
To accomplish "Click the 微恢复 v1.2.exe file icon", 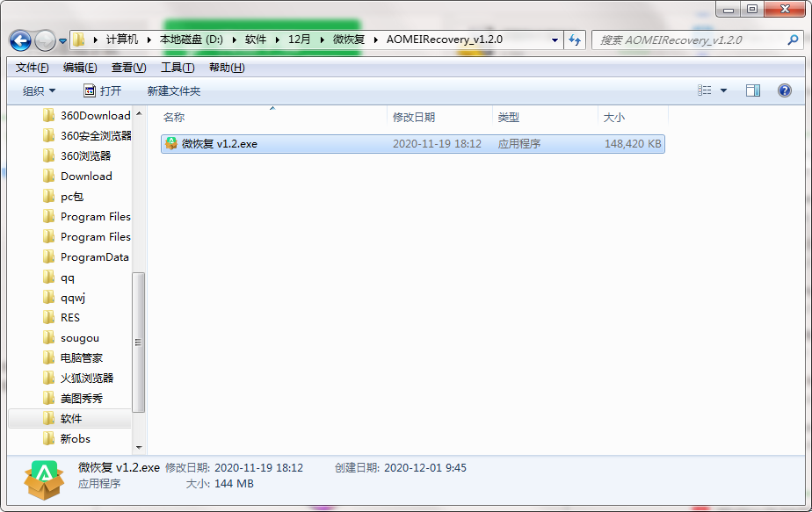I will [171, 143].
